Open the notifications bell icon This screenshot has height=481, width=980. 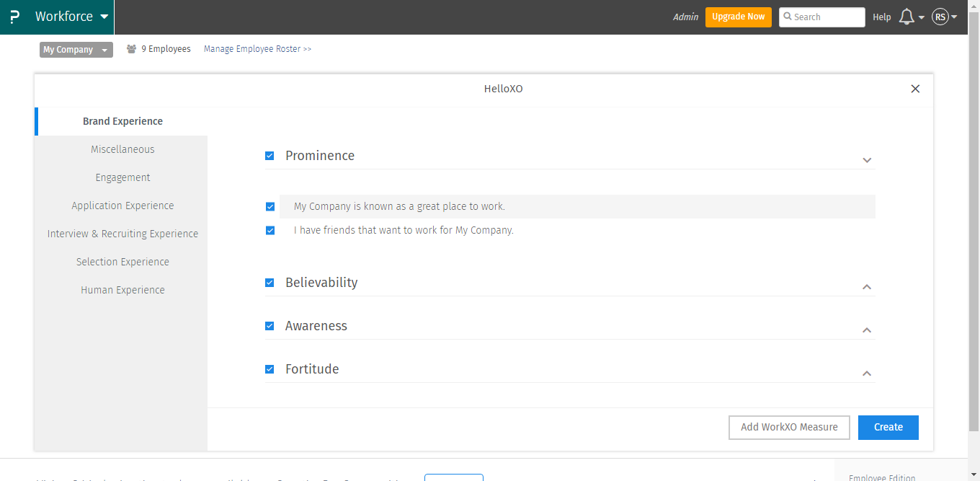click(x=906, y=17)
